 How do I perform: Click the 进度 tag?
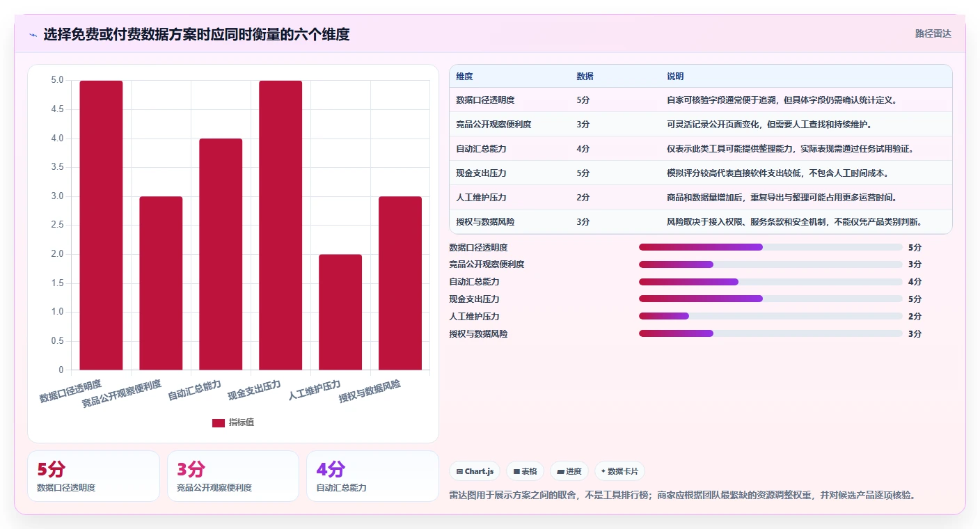tap(569, 471)
